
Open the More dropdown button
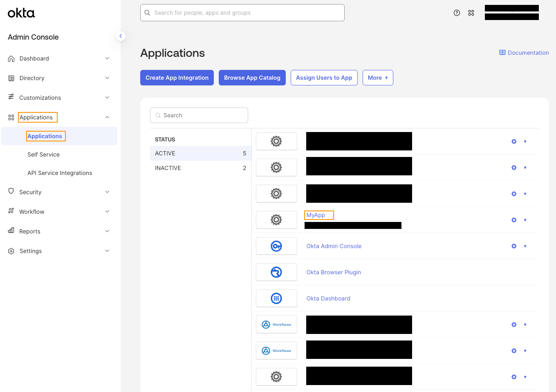pos(378,78)
